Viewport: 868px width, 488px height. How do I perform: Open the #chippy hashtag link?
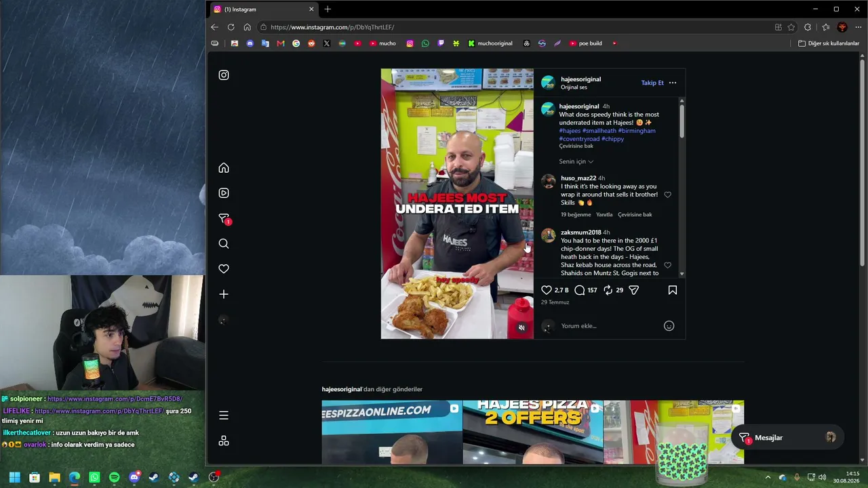(612, 139)
